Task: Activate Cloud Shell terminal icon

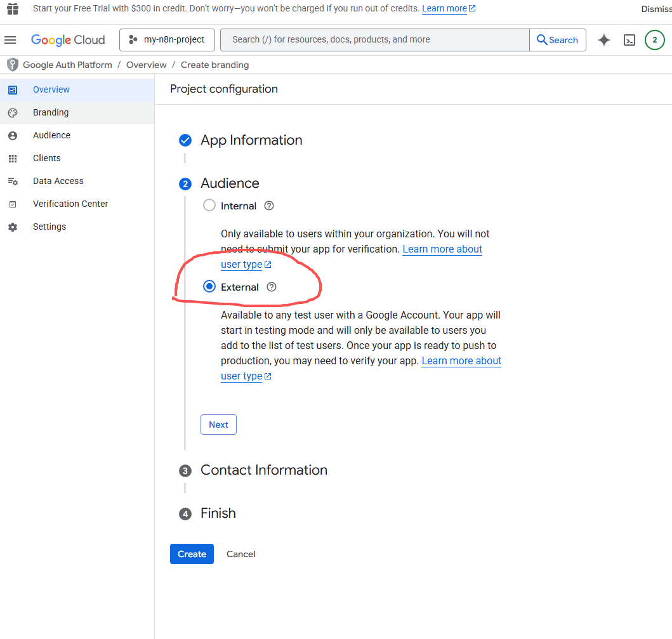Action: [x=629, y=40]
